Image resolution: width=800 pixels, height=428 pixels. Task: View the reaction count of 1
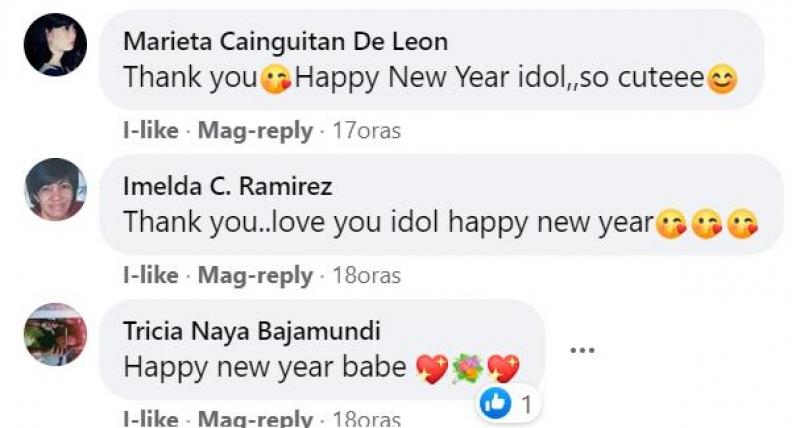[x=525, y=404]
